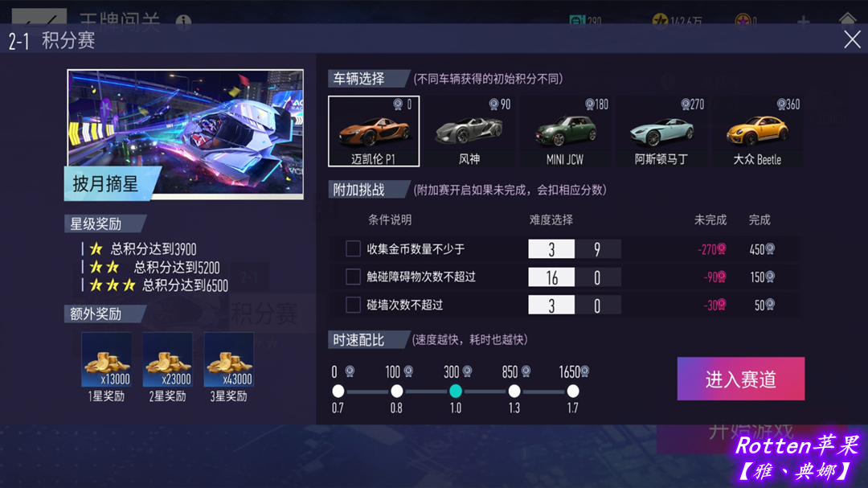Set obstacle touch limit to 0
This screenshot has height=488, width=868.
coord(597,277)
